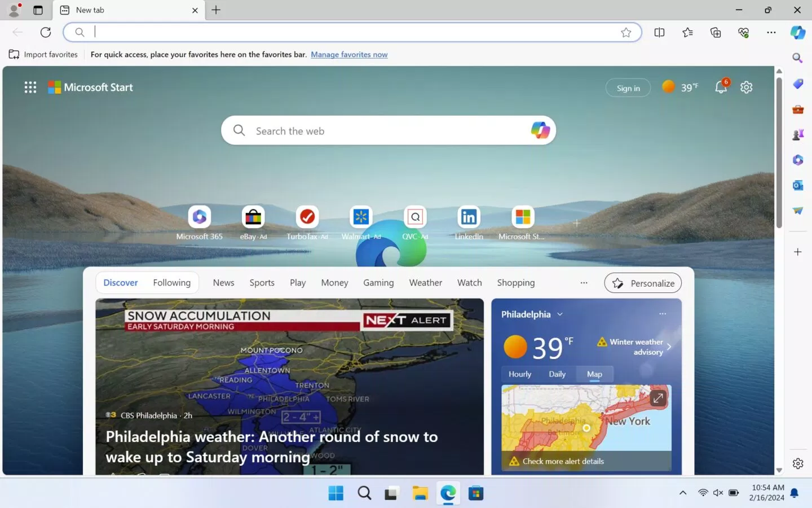Open the Watch tab
Viewport: 812px width, 508px height.
coord(470,283)
